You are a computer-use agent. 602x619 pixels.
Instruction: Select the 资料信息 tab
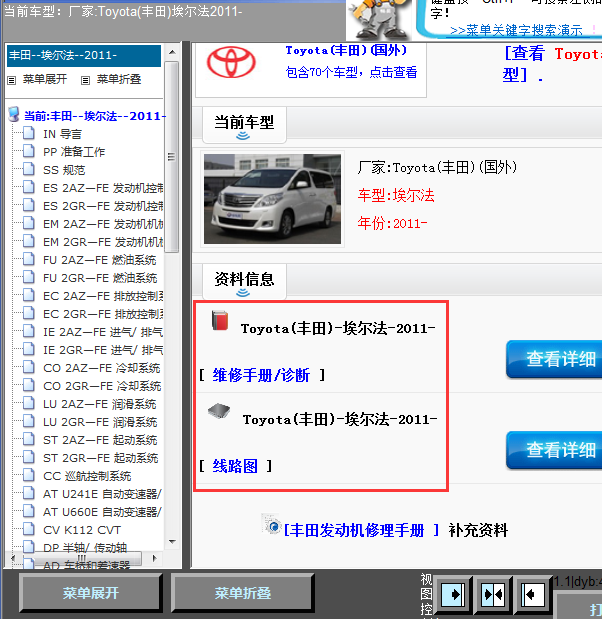pos(244,279)
